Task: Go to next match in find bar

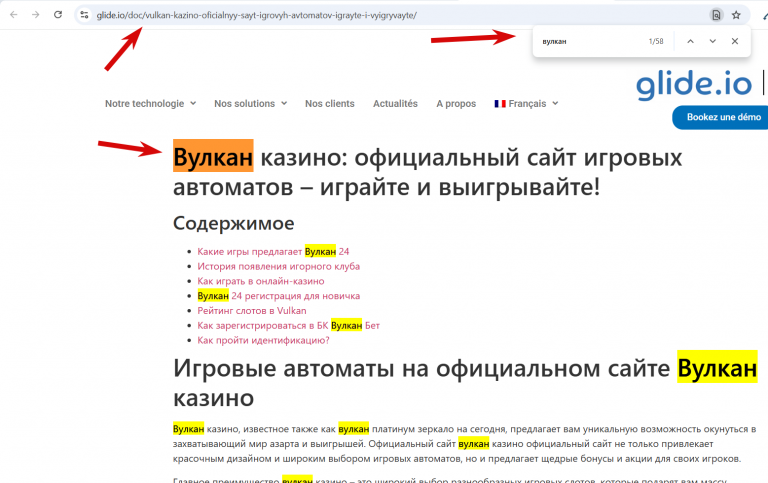Action: (713, 41)
